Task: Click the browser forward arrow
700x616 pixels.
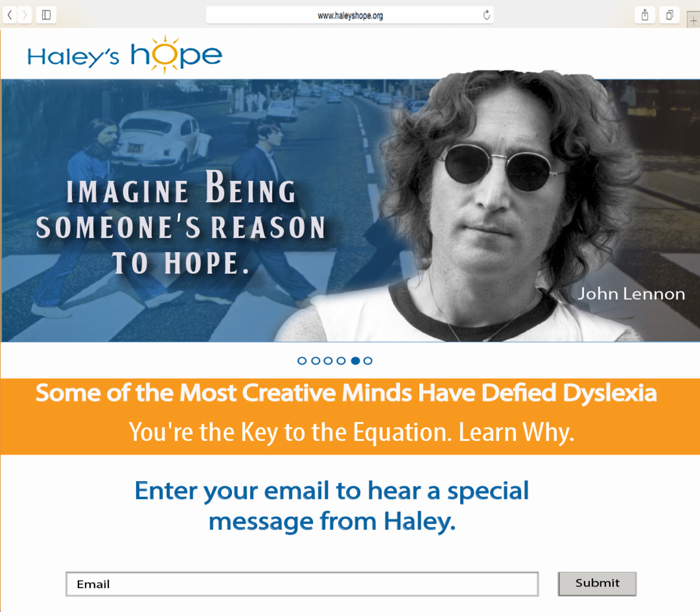Action: 24,15
